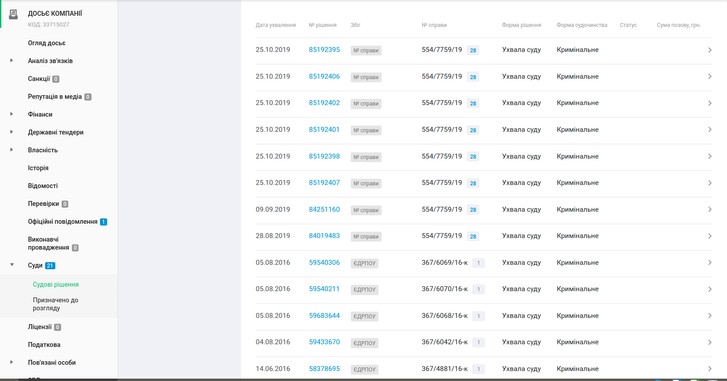The image size is (727, 381).
Task: Click the ЄДРПОУ tag in row 58378695
Action: pos(364,369)
